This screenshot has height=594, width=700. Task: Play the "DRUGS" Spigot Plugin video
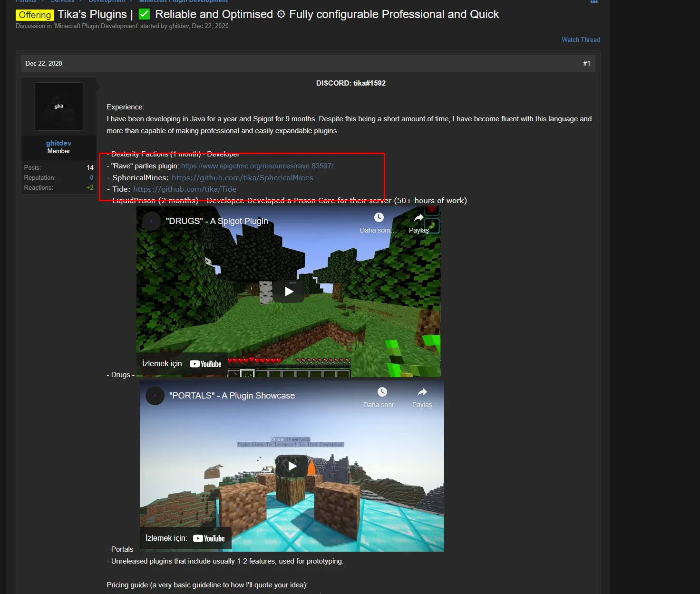click(x=289, y=292)
